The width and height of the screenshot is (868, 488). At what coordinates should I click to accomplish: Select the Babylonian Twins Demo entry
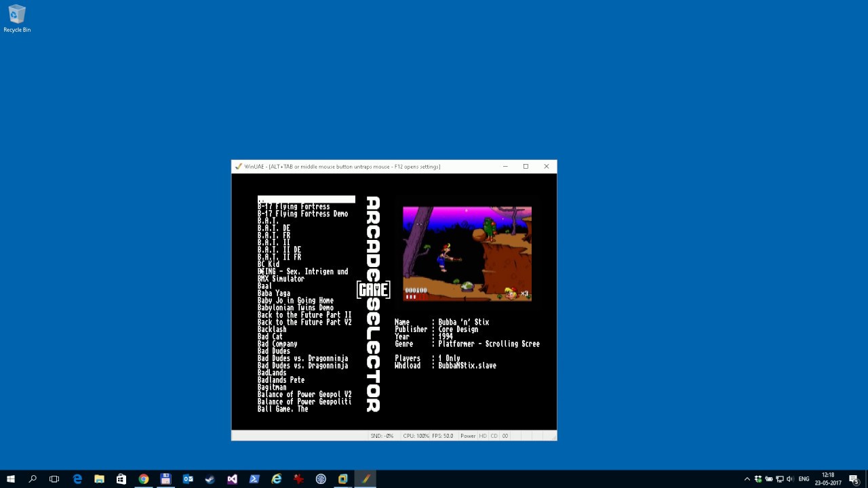tap(296, 308)
